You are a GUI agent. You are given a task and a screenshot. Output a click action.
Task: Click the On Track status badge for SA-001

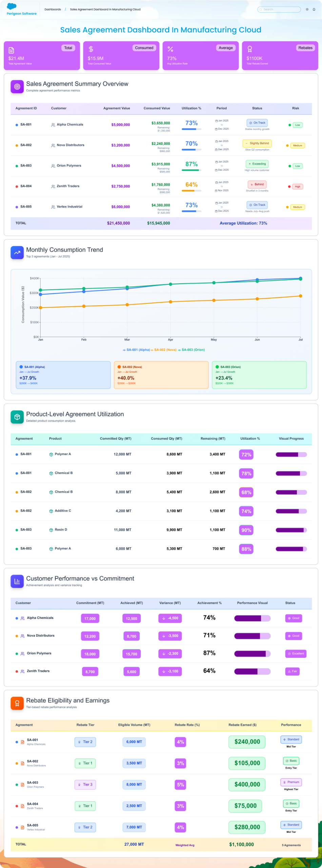click(257, 123)
